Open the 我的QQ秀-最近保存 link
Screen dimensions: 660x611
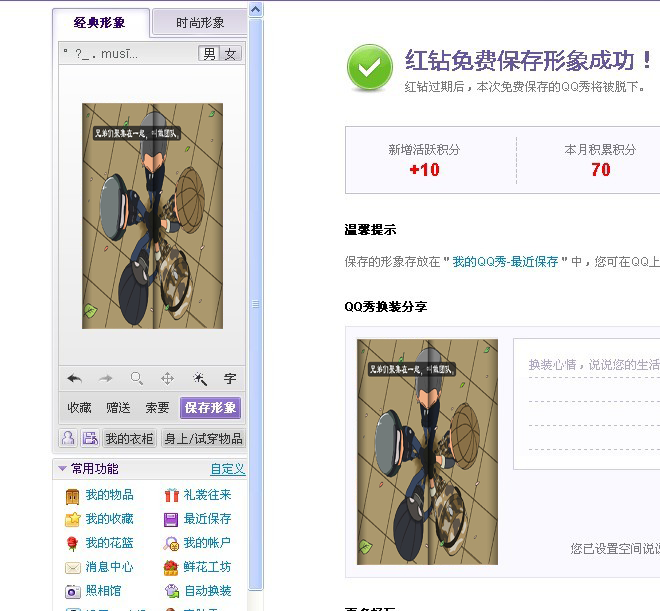tap(505, 262)
